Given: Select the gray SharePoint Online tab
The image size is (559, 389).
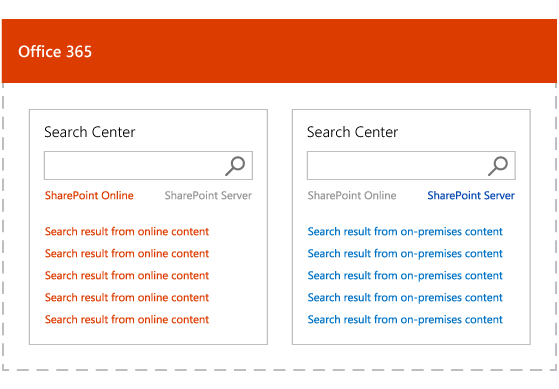Looking at the screenshot, I should click(x=352, y=195).
